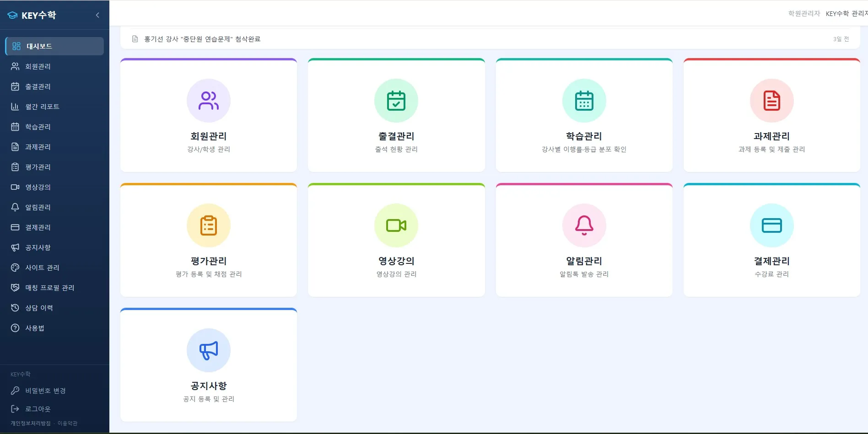This screenshot has width=868, height=434.
Task: Open the 이용약관 link
Action: pyautogui.click(x=67, y=423)
